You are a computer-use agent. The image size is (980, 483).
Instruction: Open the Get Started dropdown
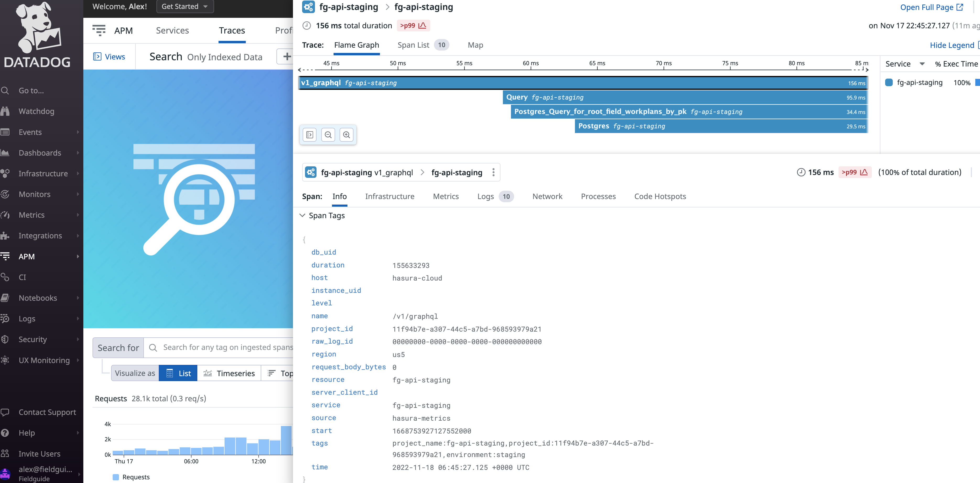coord(185,6)
